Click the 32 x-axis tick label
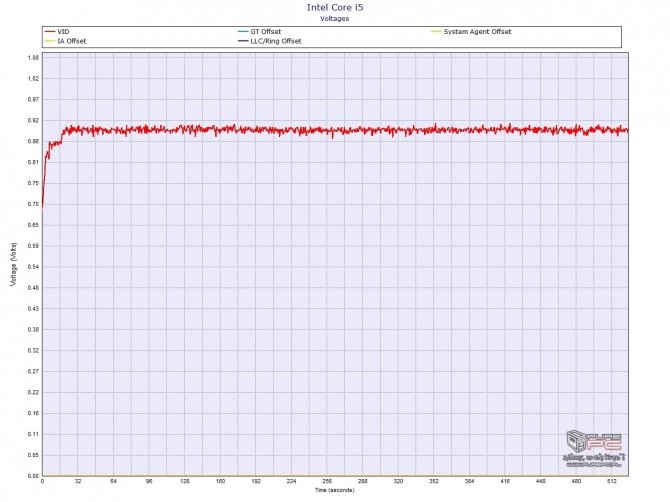Image resolution: width=670 pixels, height=502 pixels. 78,481
